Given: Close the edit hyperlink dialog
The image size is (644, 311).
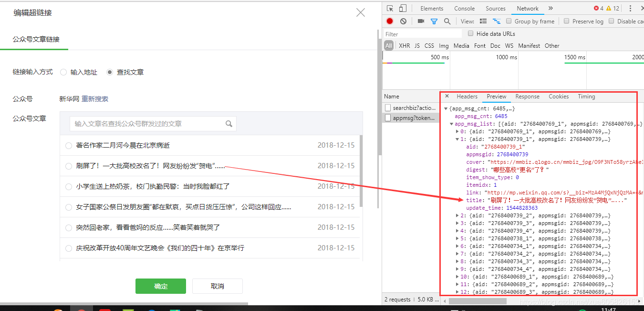Looking at the screenshot, I should click(361, 12).
